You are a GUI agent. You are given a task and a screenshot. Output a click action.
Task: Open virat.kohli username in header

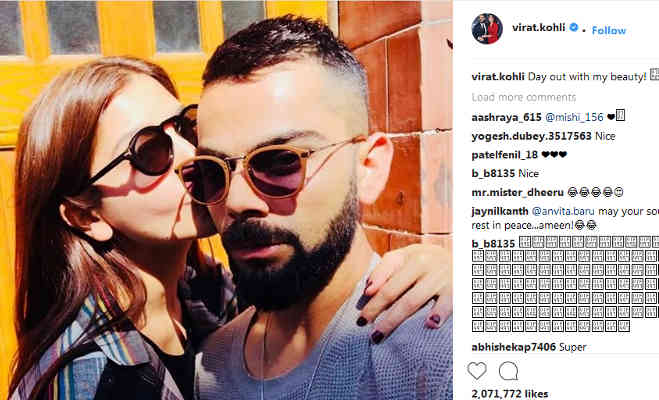pos(538,28)
